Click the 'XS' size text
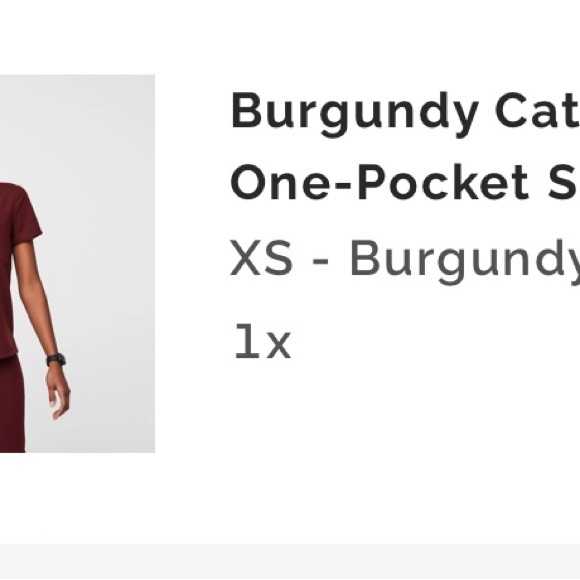580x580 pixels. [261, 258]
